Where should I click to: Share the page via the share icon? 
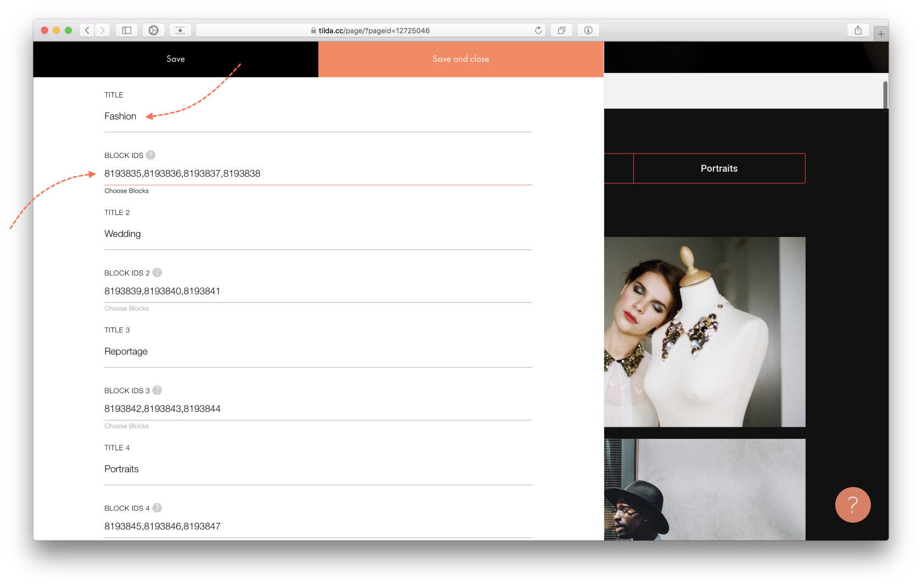(858, 30)
